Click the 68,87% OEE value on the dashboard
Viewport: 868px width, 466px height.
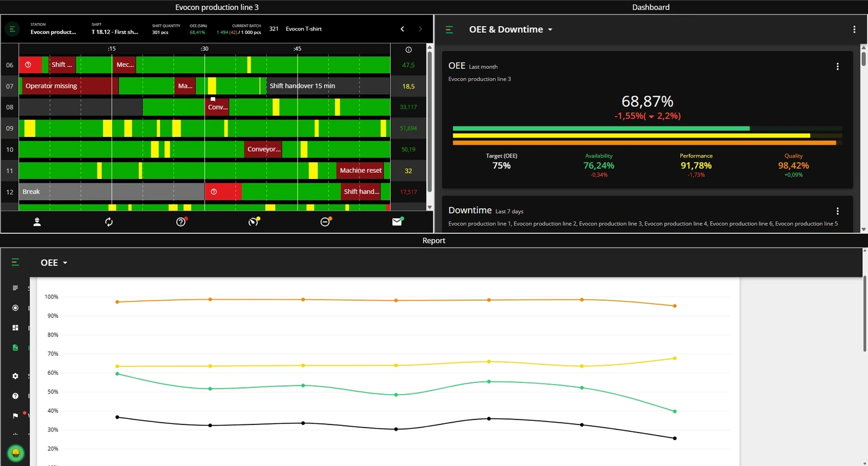point(647,102)
